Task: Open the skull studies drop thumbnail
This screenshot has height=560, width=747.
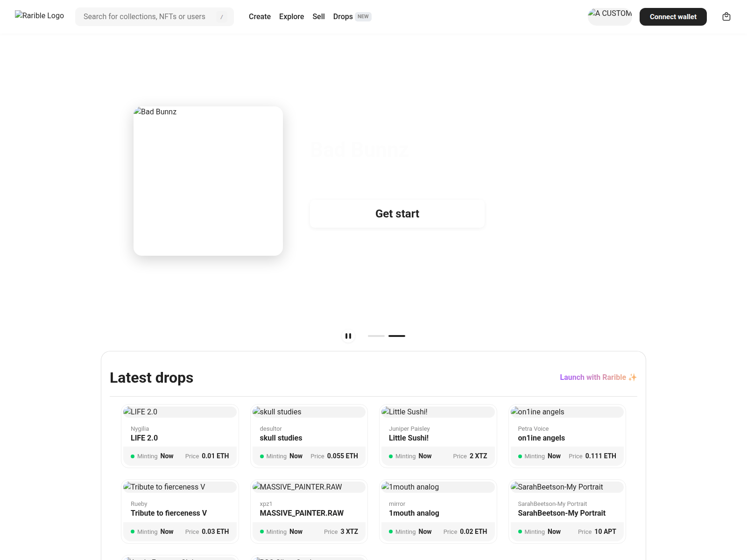Action: click(x=309, y=412)
